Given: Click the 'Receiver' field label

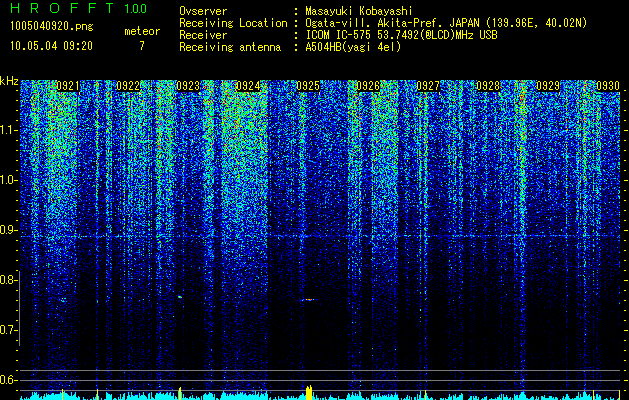Looking at the screenshot, I should (x=203, y=35).
